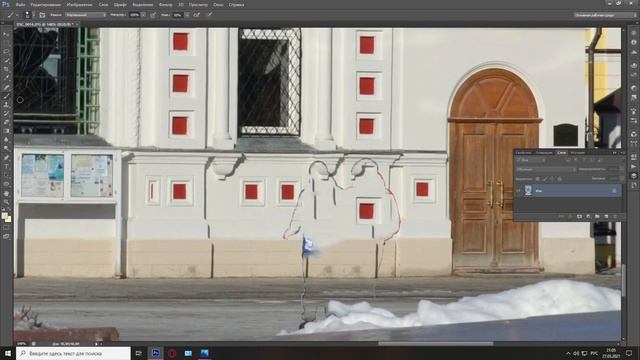Viewport: 640px width, 360px height.
Task: Click the horizontal canvas scrollbar
Action: [x=436, y=343]
